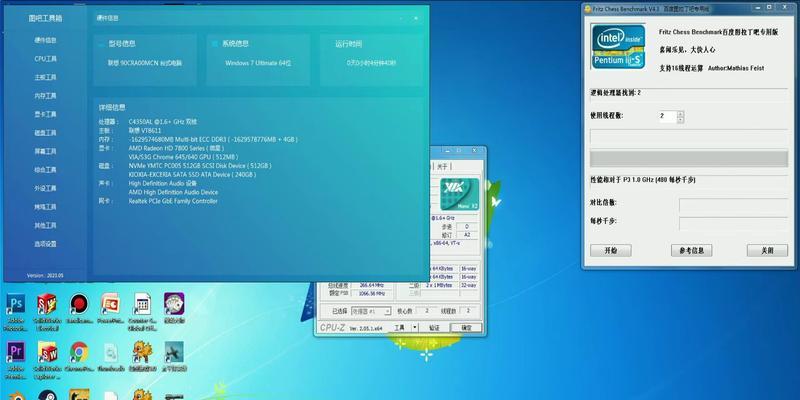The height and width of the screenshot is (400, 800).
Task: Select 屏幕工具 in the toolbox sidebar
Action: 45,152
